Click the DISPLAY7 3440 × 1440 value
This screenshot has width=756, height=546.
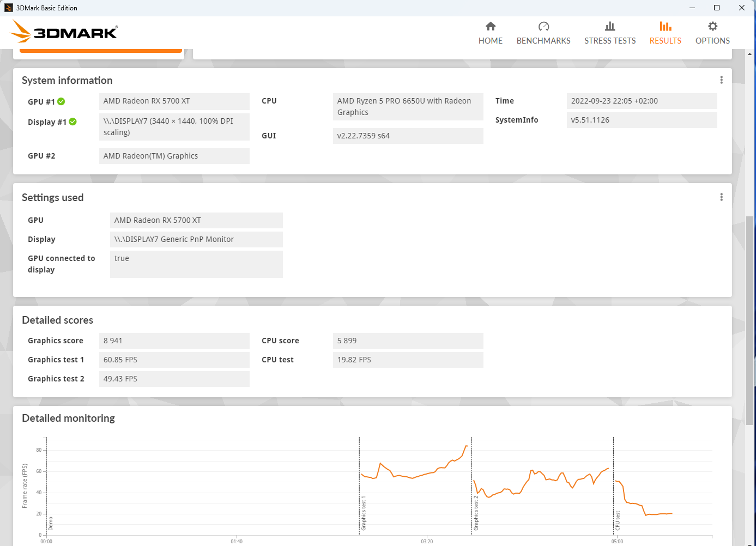click(x=174, y=127)
